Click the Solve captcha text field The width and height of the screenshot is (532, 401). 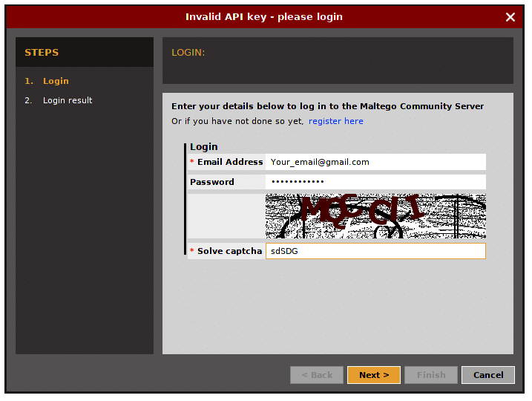coord(375,251)
